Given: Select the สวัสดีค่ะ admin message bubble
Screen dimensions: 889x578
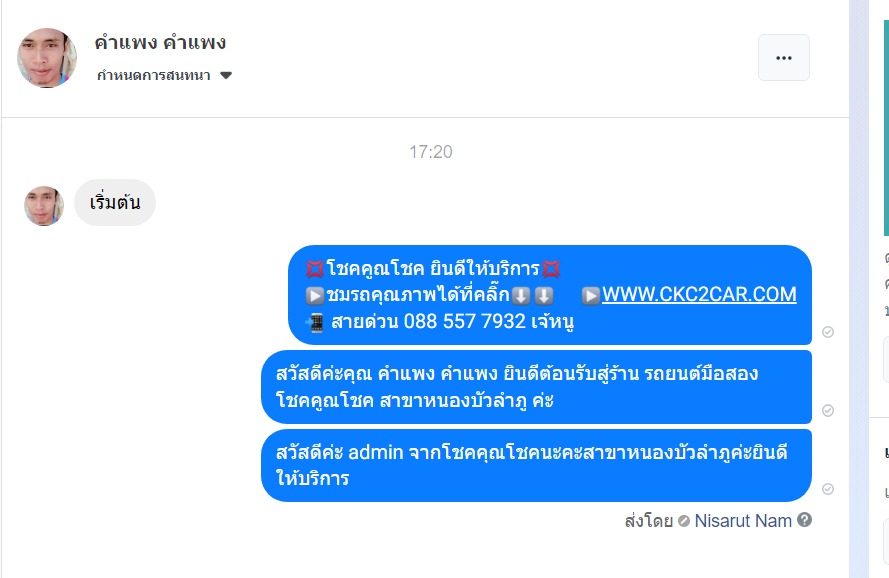Looking at the screenshot, I should 536,466.
